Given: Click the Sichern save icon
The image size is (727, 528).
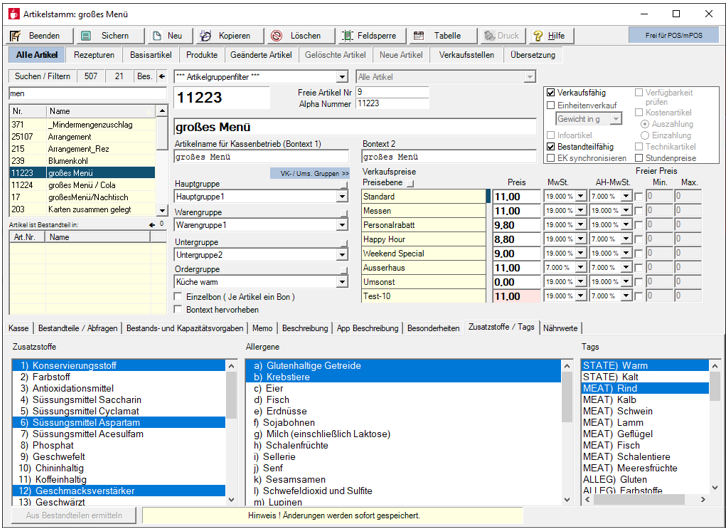Looking at the screenshot, I should (86, 36).
